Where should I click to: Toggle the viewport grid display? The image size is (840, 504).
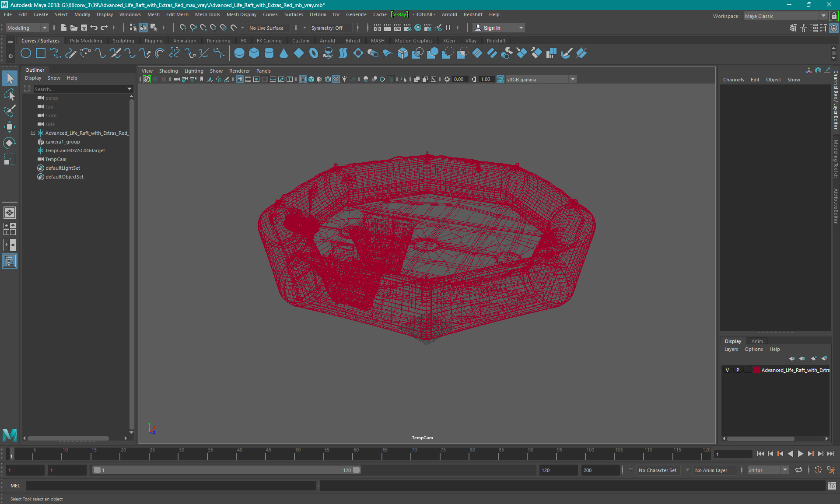[x=240, y=79]
